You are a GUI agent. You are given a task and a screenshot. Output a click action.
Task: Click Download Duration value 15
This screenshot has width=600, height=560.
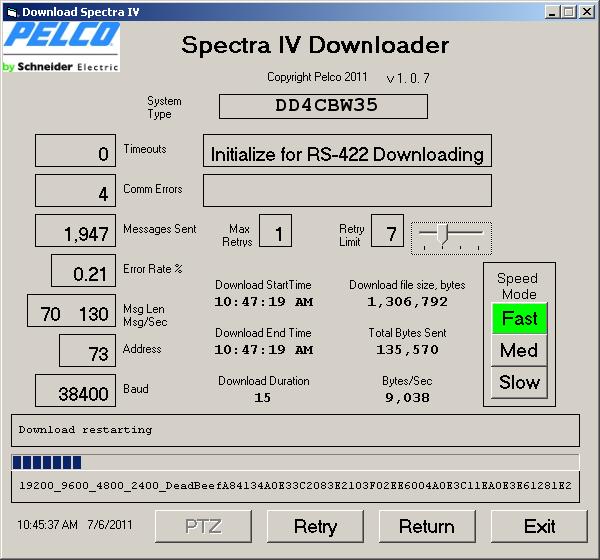tap(262, 398)
